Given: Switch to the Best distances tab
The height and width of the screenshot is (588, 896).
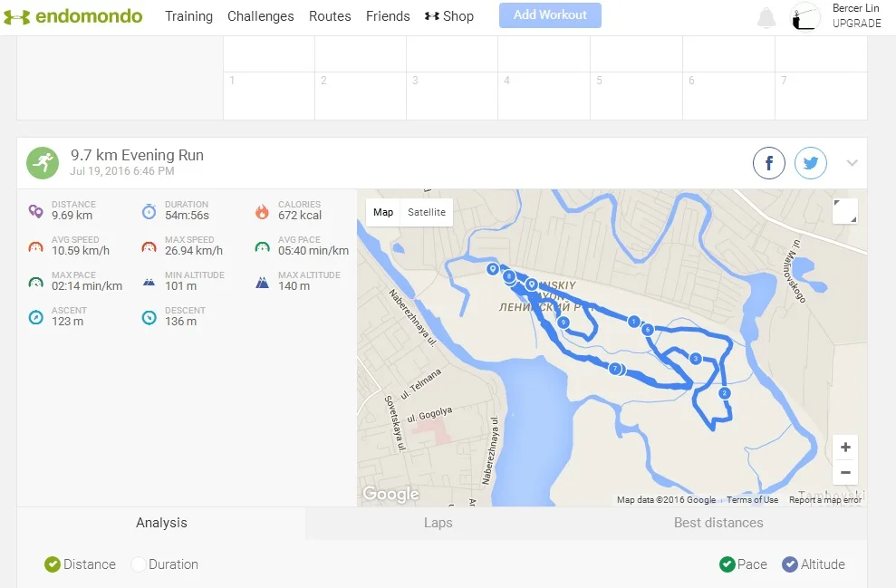Looking at the screenshot, I should (718, 523).
